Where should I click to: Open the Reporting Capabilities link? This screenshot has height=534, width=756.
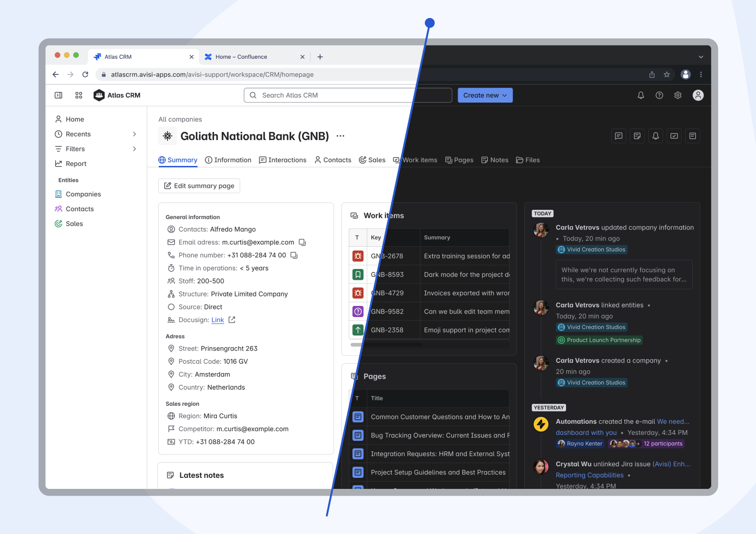point(590,475)
